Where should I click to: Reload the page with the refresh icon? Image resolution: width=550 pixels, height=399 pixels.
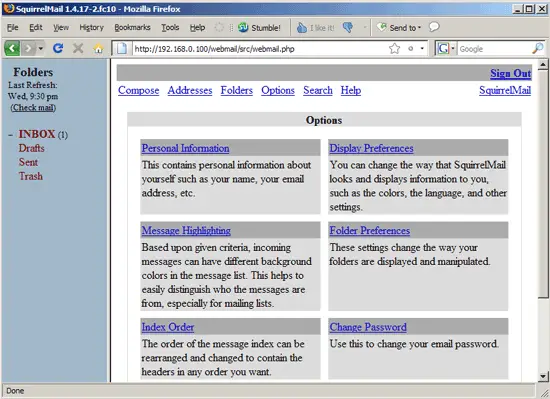58,48
